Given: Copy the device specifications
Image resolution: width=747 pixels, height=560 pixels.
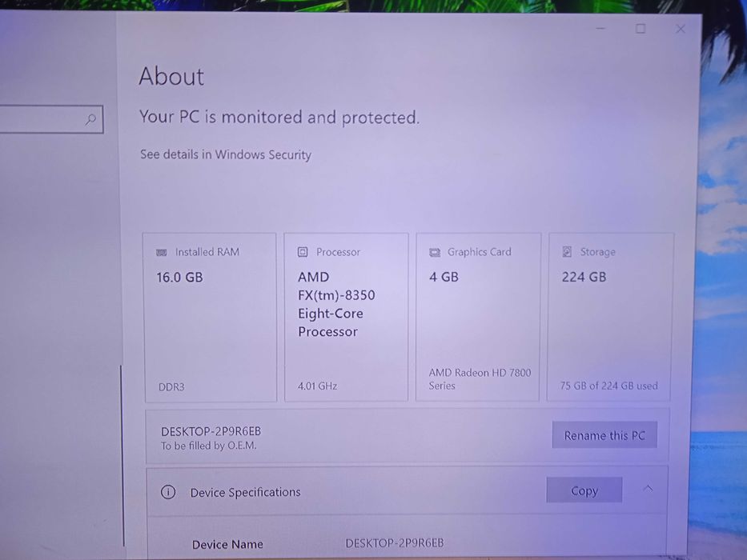Looking at the screenshot, I should coord(584,491).
